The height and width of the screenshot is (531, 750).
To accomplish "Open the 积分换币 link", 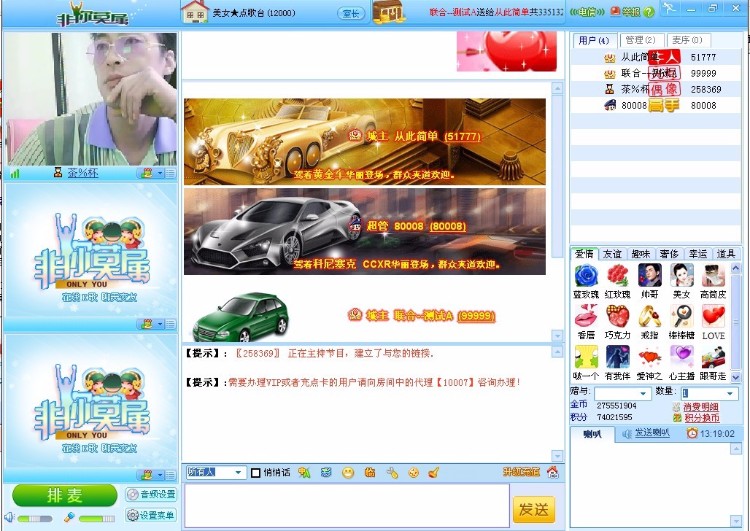I will (x=702, y=418).
